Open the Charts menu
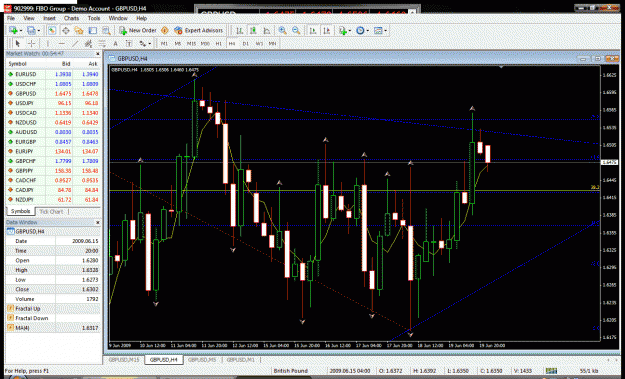 [71, 18]
